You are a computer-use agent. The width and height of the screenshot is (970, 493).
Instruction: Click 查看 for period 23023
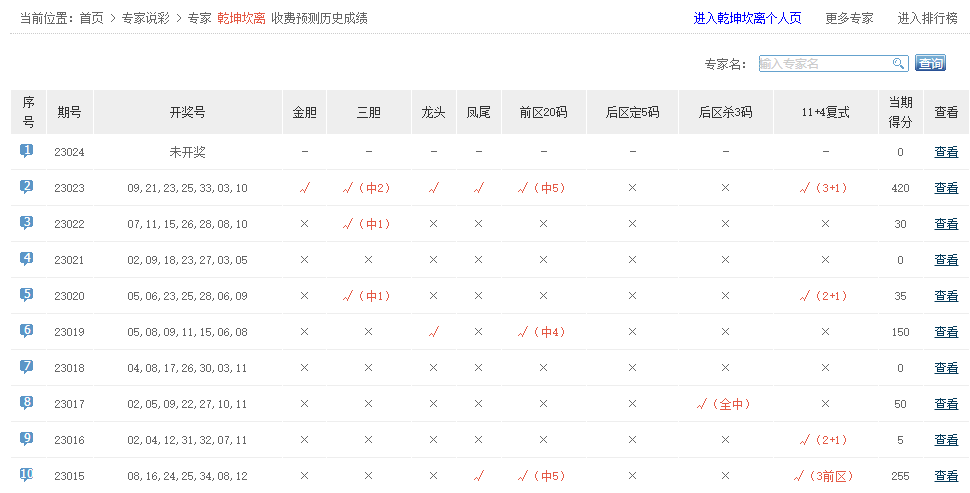946,188
